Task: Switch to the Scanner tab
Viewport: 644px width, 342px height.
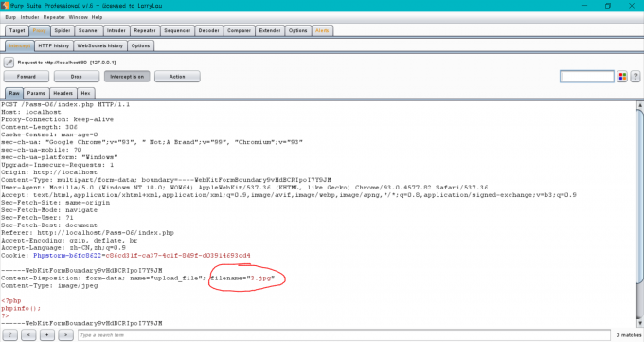Action: click(x=89, y=31)
